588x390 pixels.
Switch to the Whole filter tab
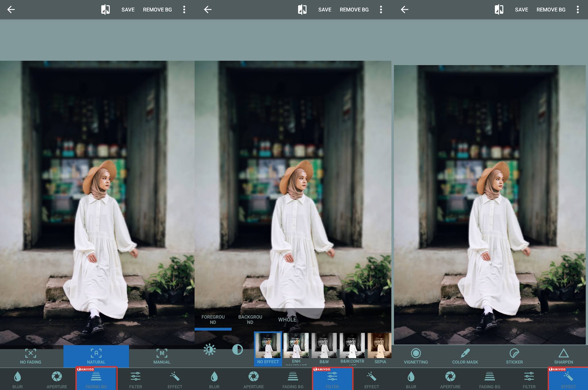tap(287, 319)
